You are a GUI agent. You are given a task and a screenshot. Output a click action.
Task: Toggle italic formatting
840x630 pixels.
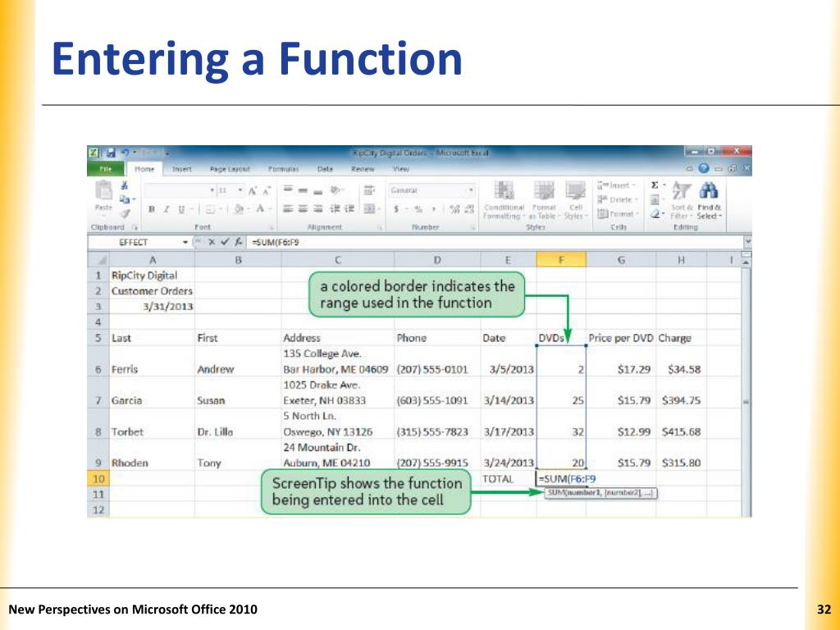(167, 209)
